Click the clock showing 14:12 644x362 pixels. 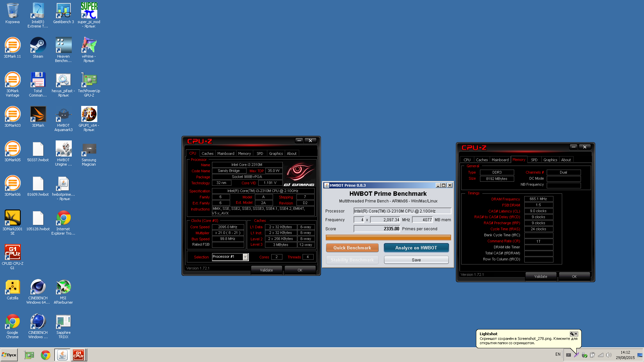(625, 352)
